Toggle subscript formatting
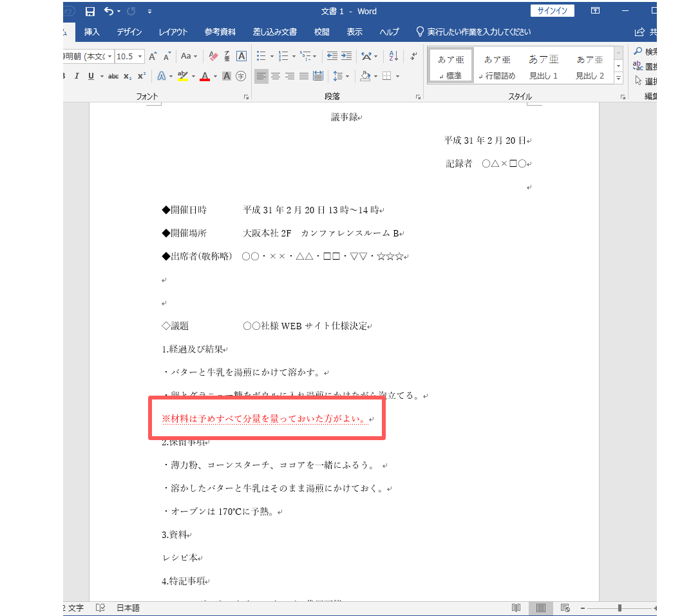 (128, 76)
